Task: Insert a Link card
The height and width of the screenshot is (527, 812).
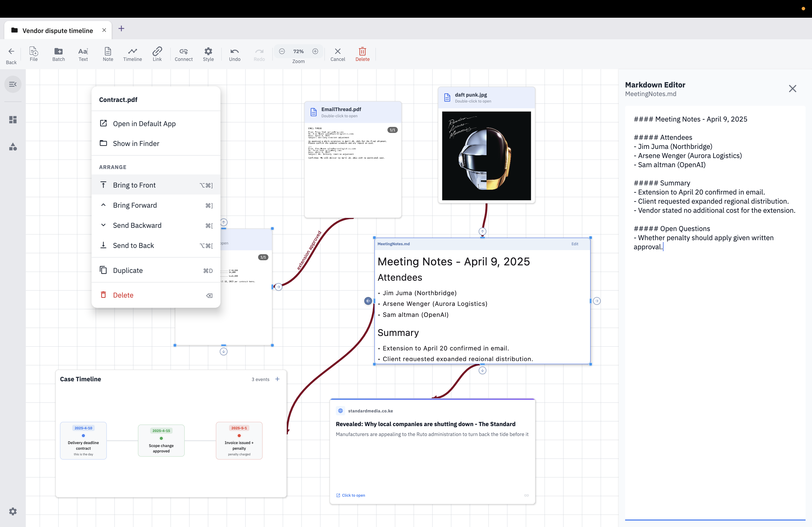Action: click(157, 54)
